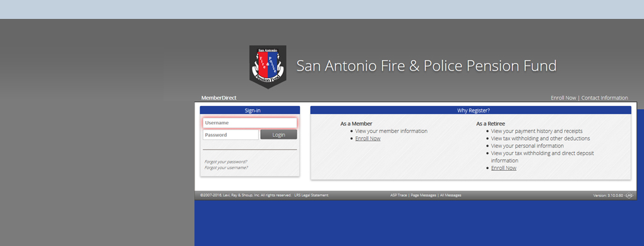Click 'View tax withholding and other deductions'

pyautogui.click(x=540, y=139)
